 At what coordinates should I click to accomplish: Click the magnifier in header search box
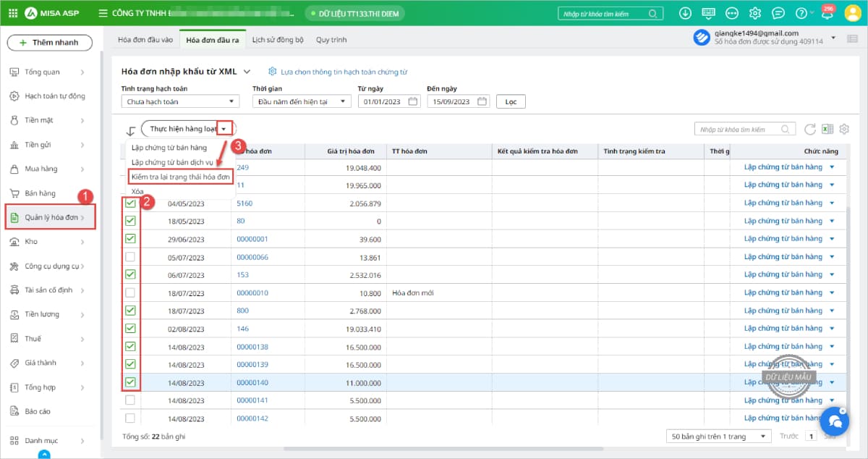(x=653, y=14)
